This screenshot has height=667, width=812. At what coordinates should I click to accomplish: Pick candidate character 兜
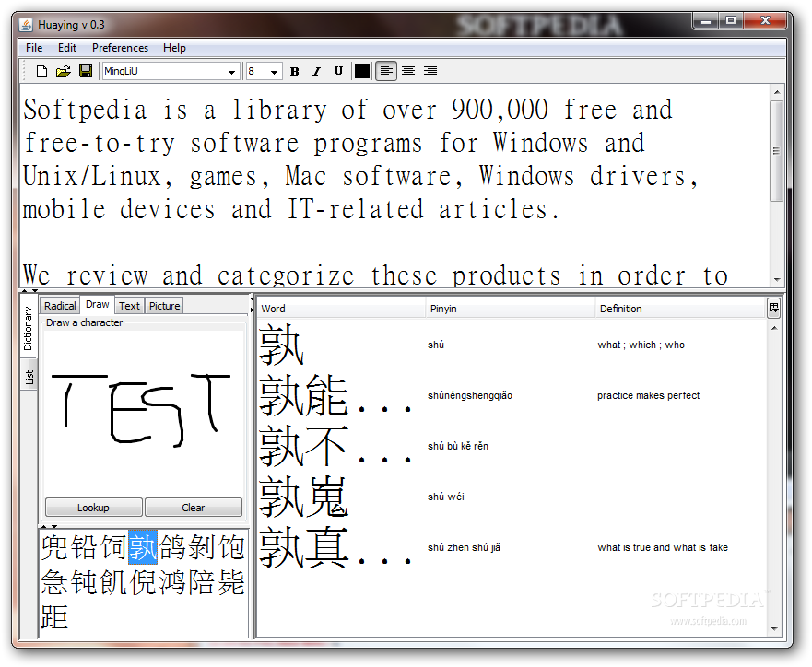54,547
